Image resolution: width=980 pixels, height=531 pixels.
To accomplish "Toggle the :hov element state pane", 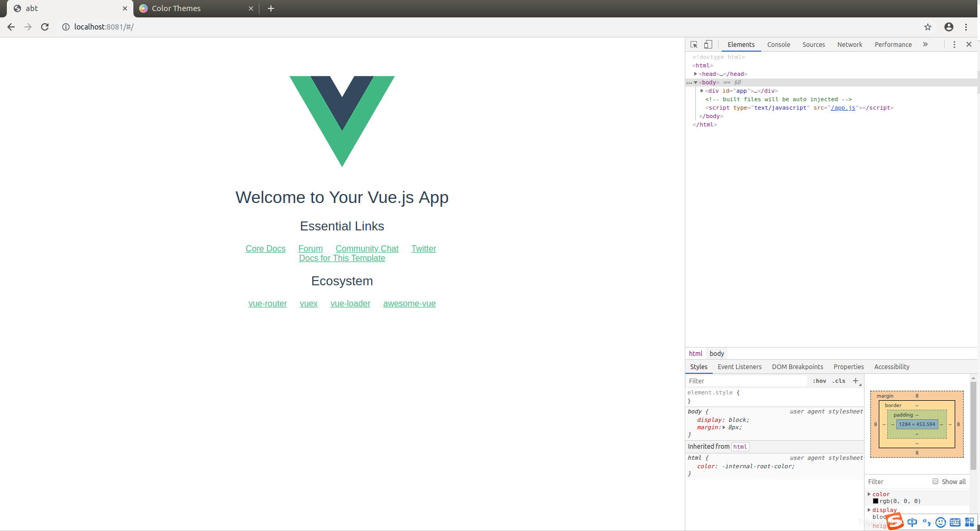I will 819,381.
